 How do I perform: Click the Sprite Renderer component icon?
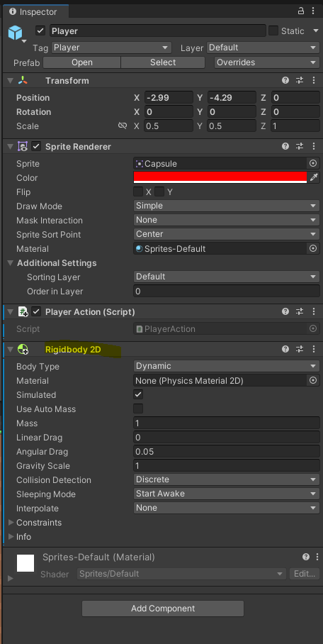tap(23, 146)
